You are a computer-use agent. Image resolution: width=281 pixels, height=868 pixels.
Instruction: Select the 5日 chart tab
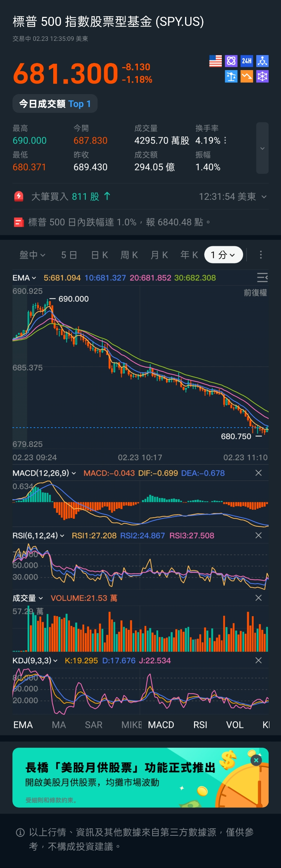click(69, 255)
